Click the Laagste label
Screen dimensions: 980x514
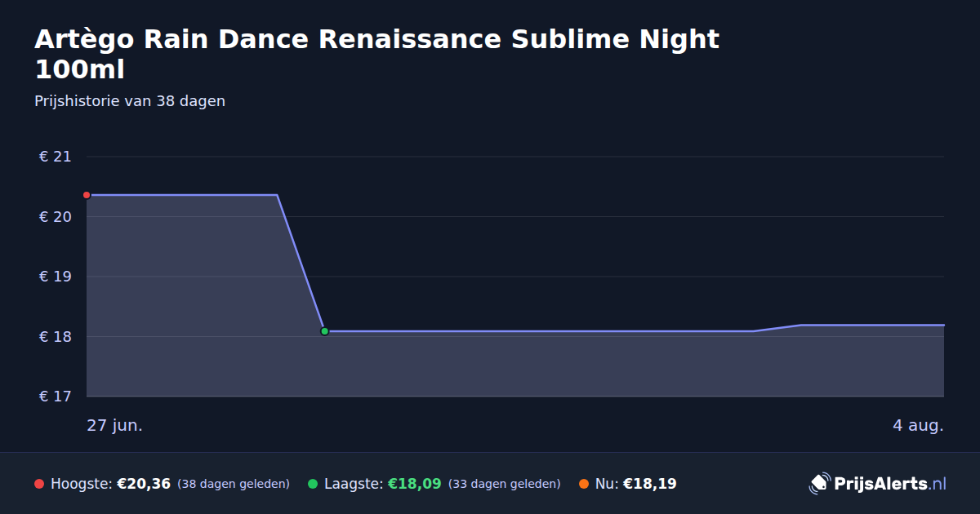[x=354, y=484]
